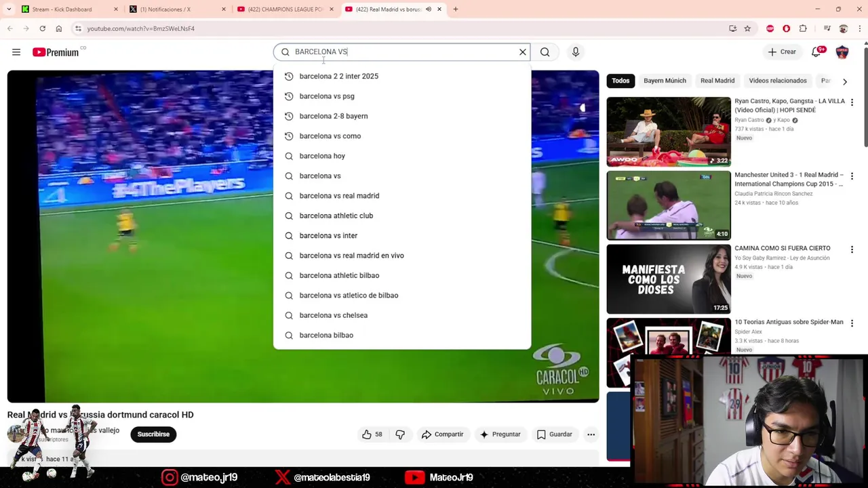Choose suggestion barcelona athletic bilbao
Image resolution: width=868 pixels, height=488 pixels.
click(402, 275)
